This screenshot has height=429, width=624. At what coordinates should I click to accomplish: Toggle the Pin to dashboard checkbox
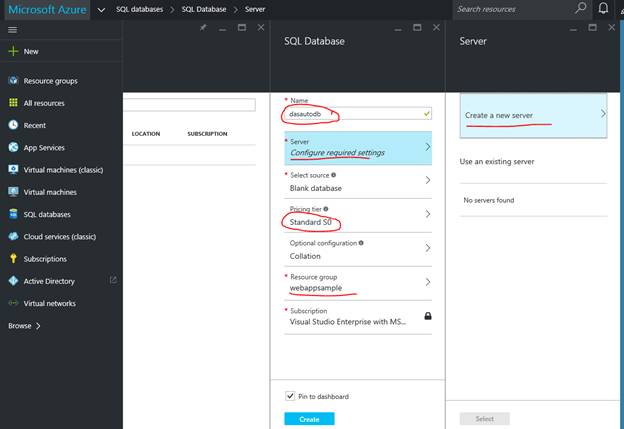point(290,396)
